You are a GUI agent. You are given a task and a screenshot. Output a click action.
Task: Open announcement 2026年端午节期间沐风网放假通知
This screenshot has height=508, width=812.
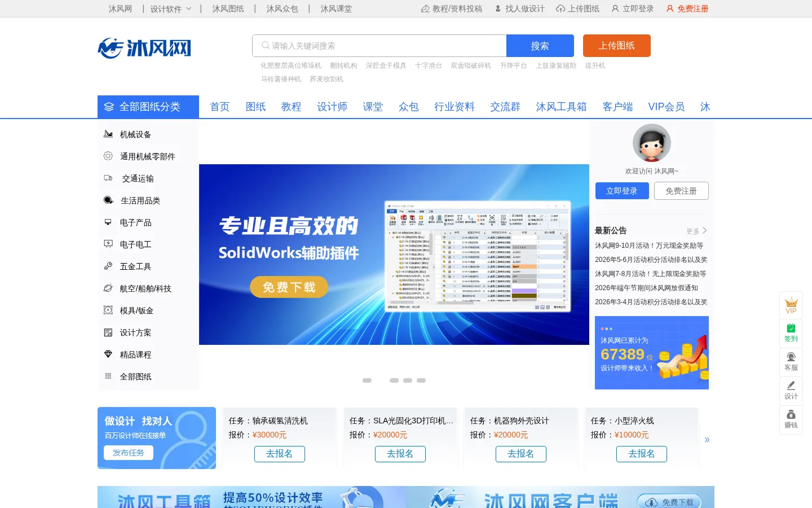[x=647, y=288]
